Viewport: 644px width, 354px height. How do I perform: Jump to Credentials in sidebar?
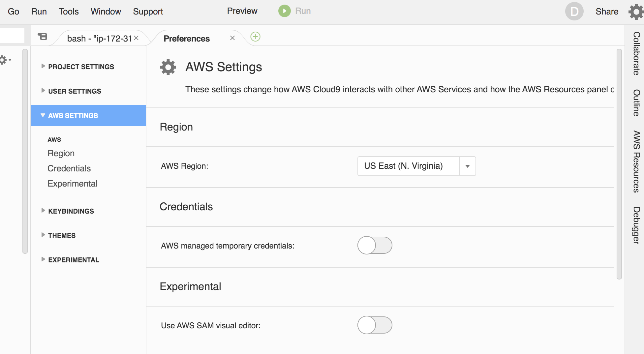[69, 168]
